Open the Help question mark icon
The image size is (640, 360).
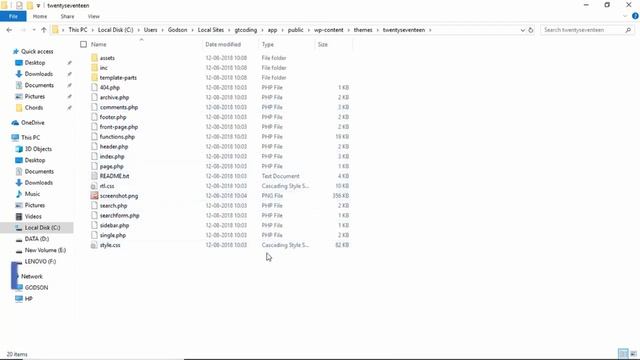coord(635,16)
